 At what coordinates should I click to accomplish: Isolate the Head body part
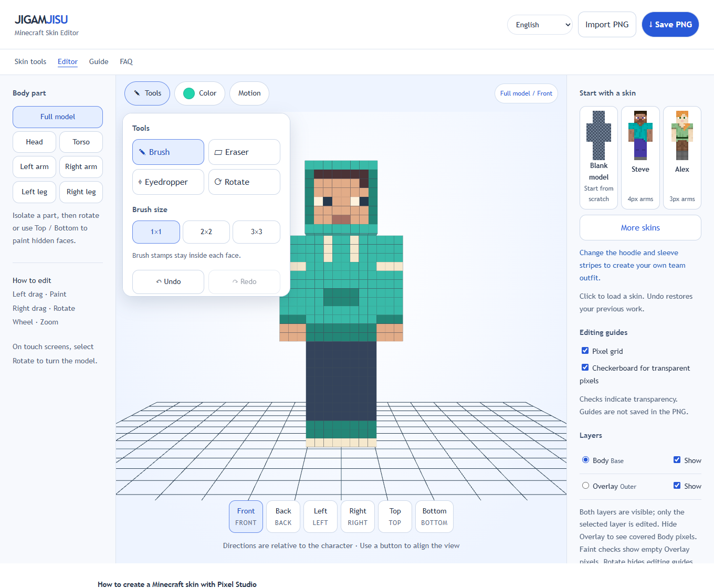(x=35, y=142)
